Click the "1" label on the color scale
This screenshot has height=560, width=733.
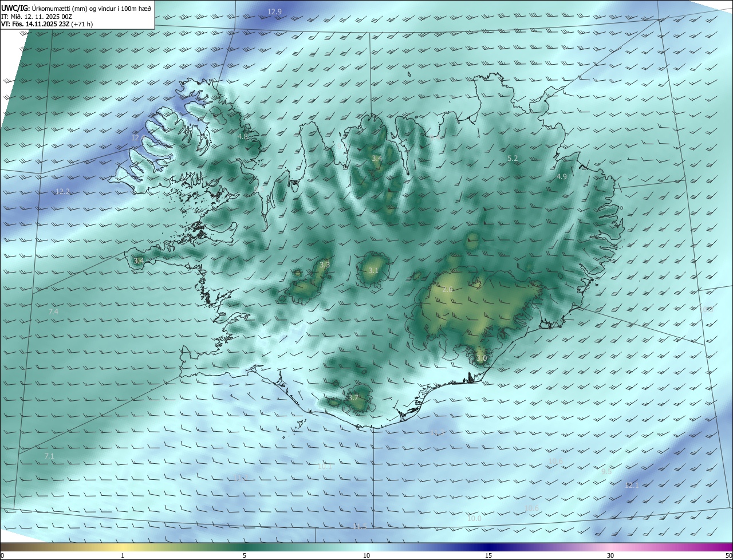[x=123, y=555]
